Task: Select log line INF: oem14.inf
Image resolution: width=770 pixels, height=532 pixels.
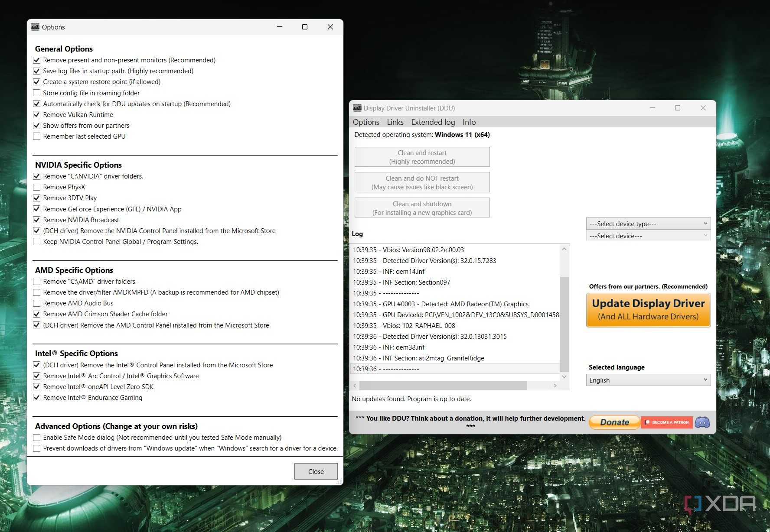Action: tap(455, 272)
